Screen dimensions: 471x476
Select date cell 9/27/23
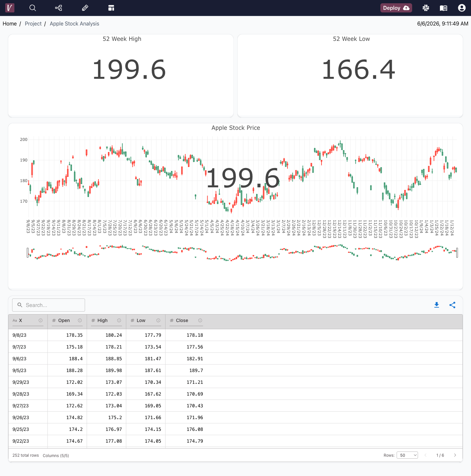click(21, 406)
